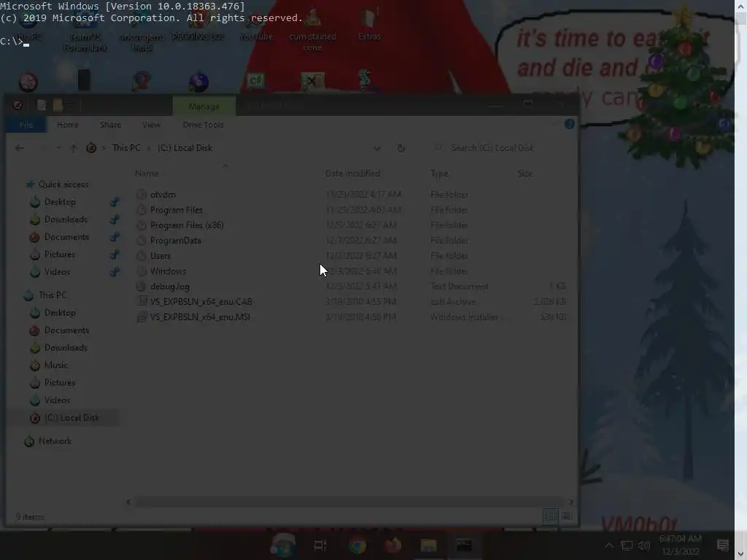Unpin Videos from Quick access
The image size is (747, 560).
(115, 272)
